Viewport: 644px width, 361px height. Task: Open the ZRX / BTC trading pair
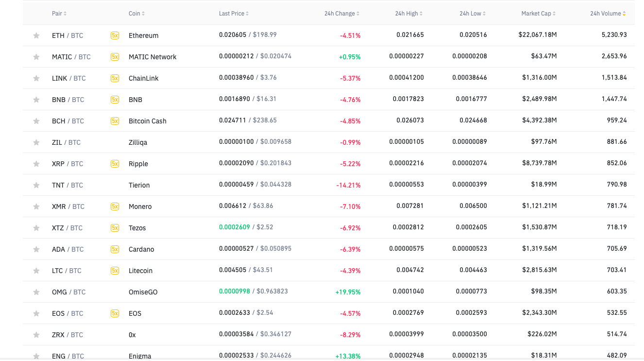coord(68,335)
